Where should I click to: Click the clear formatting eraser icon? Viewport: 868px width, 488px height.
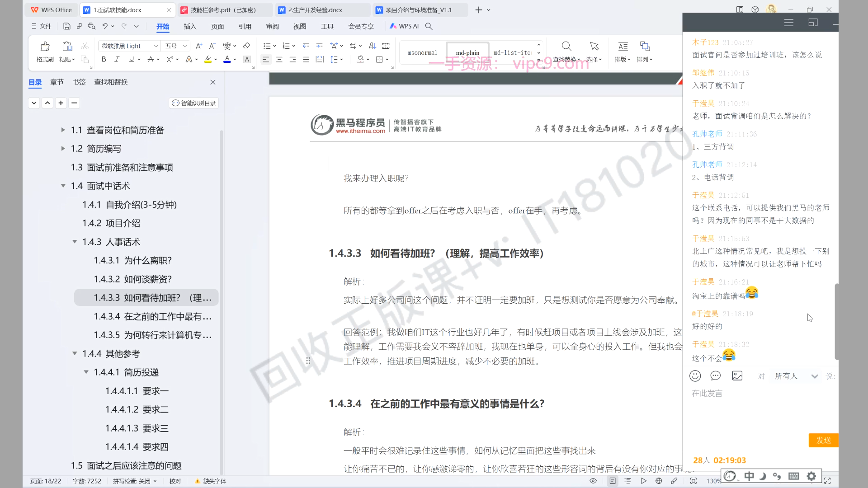coord(246,46)
